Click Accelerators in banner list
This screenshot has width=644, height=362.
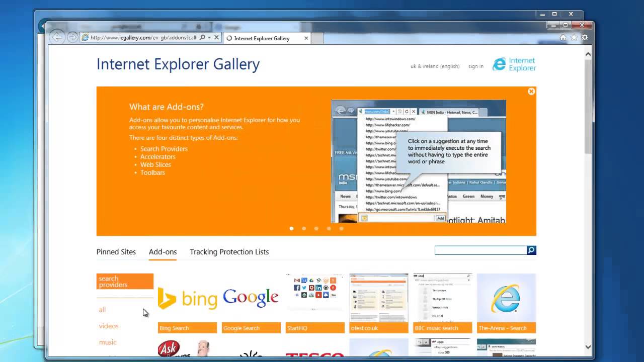tap(158, 157)
